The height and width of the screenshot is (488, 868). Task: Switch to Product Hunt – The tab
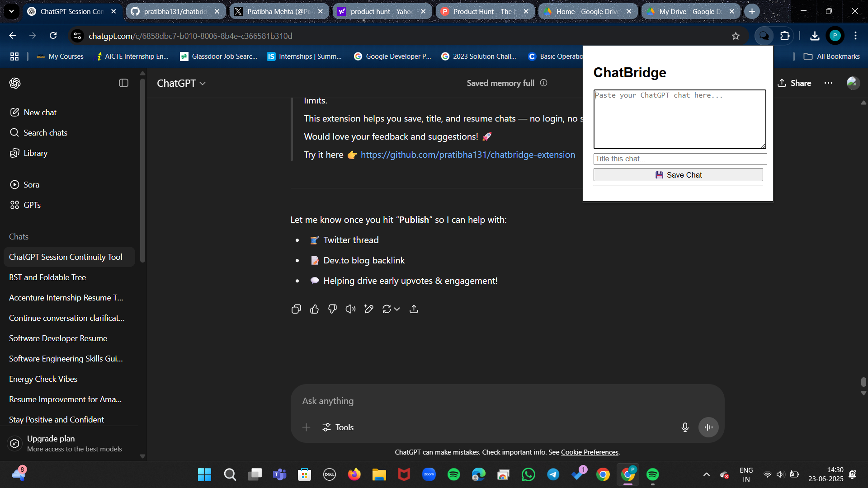click(x=485, y=11)
